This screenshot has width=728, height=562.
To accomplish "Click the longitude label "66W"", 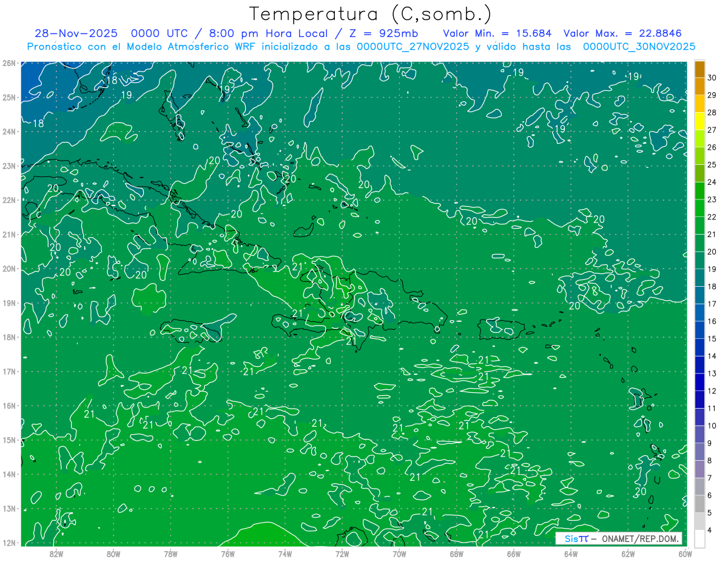I will [514, 554].
